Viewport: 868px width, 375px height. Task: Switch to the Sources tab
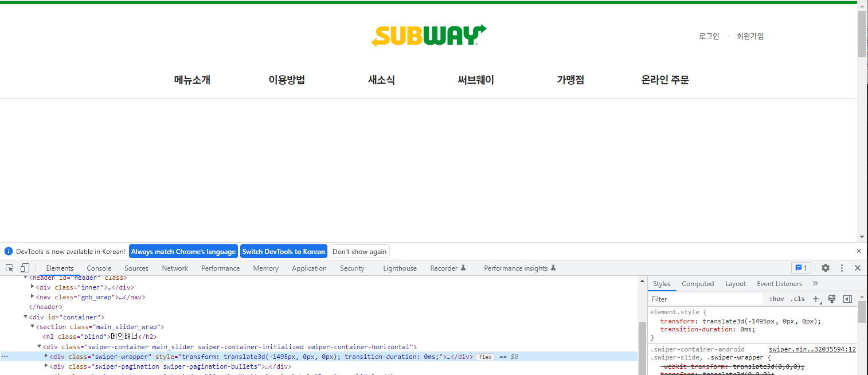[x=136, y=268]
